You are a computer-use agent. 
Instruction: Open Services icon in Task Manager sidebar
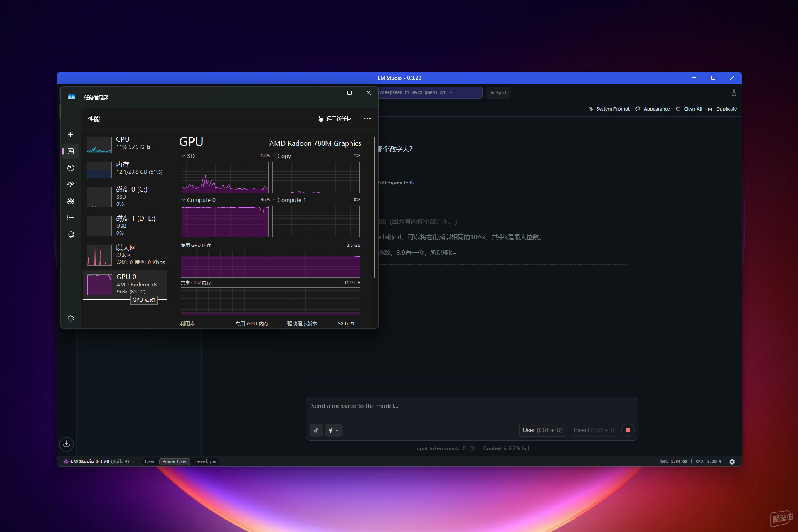(71, 234)
